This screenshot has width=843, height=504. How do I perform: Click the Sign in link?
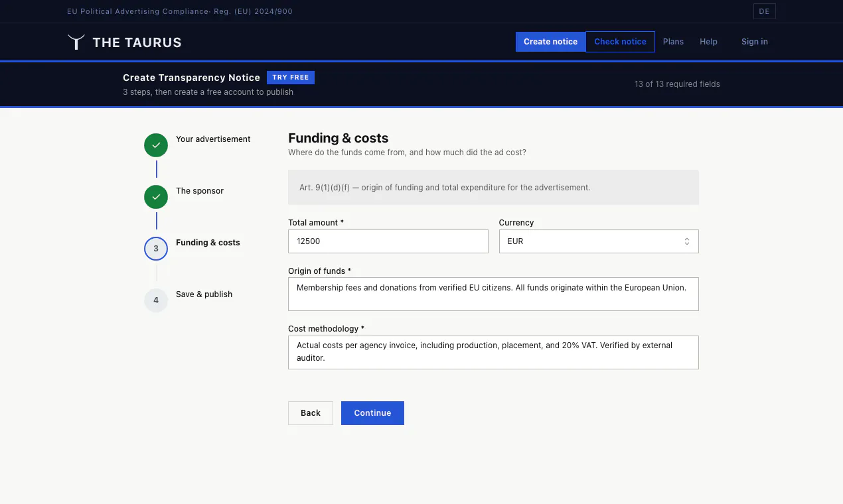(755, 42)
